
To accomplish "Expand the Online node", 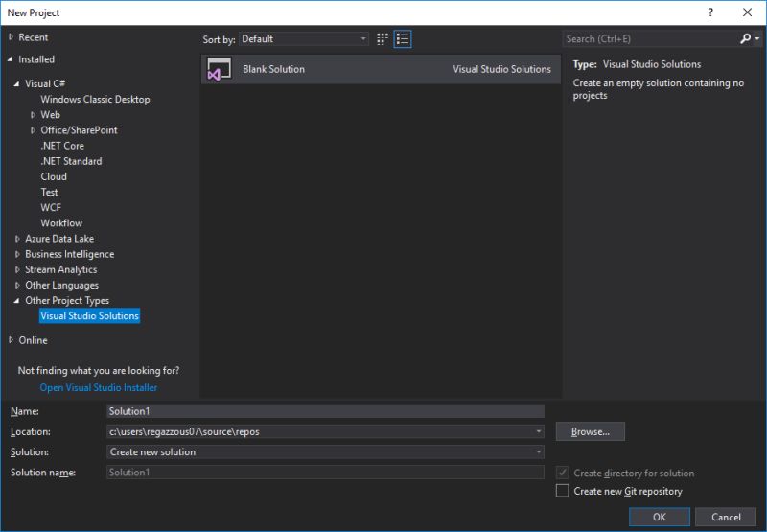I will [x=11, y=340].
